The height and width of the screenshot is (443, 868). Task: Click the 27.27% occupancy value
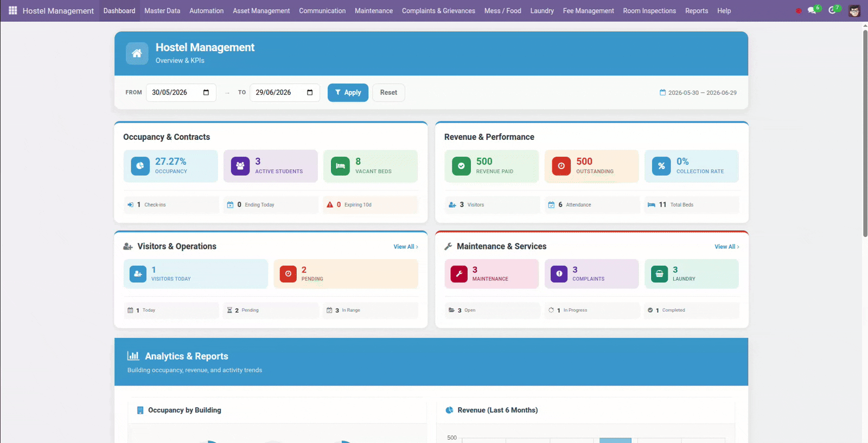(170, 162)
